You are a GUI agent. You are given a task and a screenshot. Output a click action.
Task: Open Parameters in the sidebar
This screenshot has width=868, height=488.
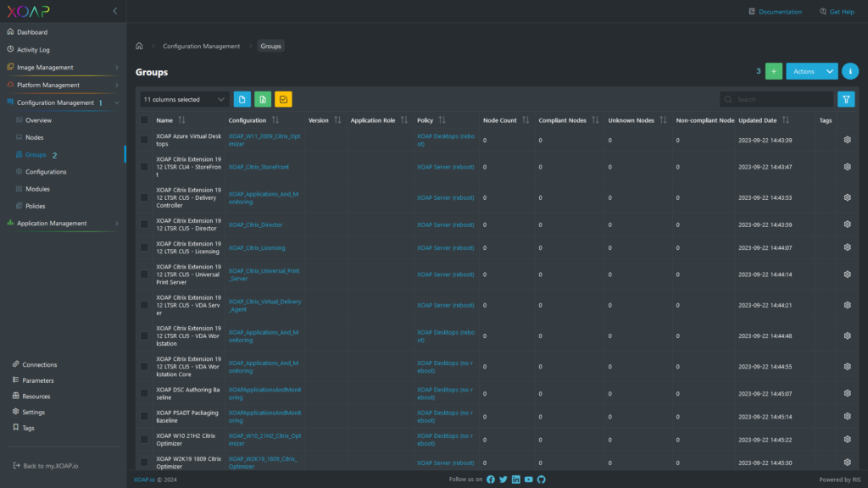[x=33, y=380]
